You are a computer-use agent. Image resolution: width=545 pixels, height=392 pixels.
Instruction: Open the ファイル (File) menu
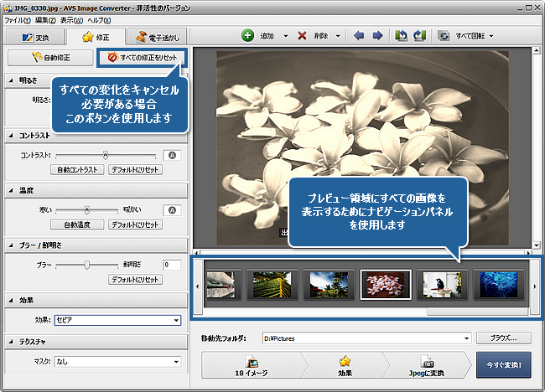pyautogui.click(x=17, y=19)
